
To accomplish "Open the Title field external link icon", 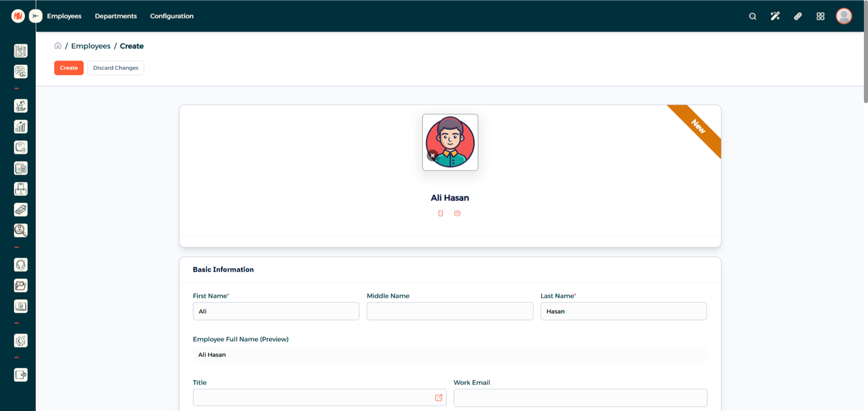I will 439,398.
